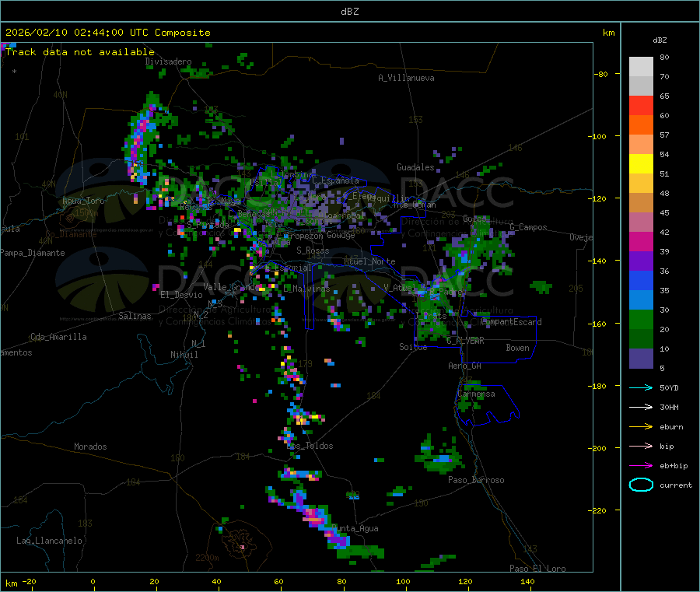Viewport: 700px width, 592px height.
Task: Click the pink bip arrow legend icon
Action: [x=641, y=446]
